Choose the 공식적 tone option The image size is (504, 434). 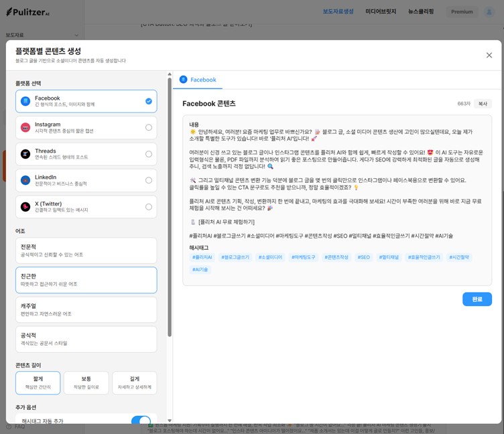(x=86, y=340)
